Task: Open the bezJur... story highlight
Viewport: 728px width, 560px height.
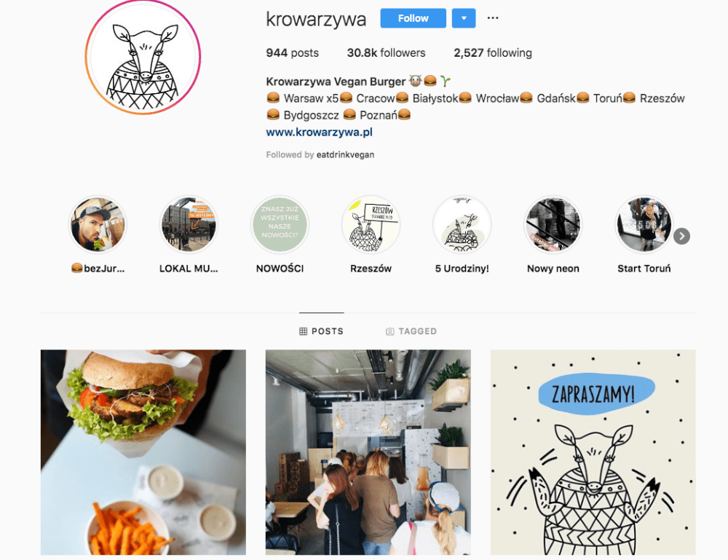Action: [x=98, y=224]
